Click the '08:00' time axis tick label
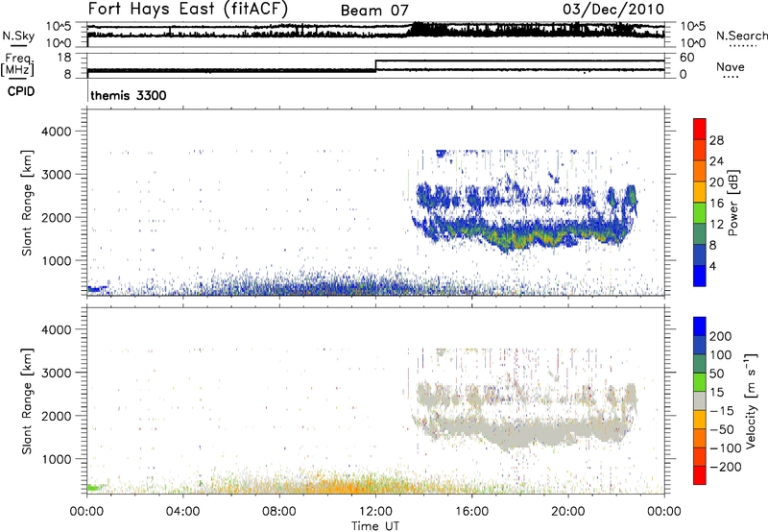Image resolution: width=768 pixels, height=532 pixels. (279, 512)
